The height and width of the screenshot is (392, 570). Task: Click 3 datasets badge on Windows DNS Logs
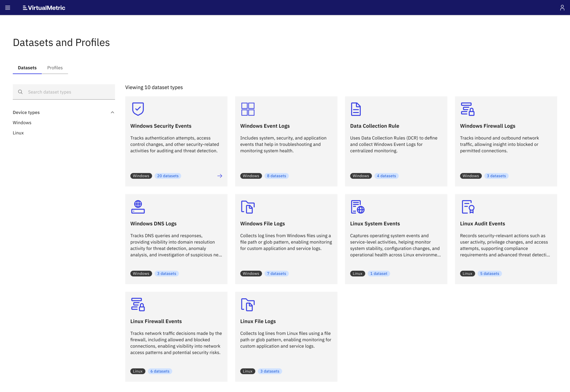click(x=167, y=274)
